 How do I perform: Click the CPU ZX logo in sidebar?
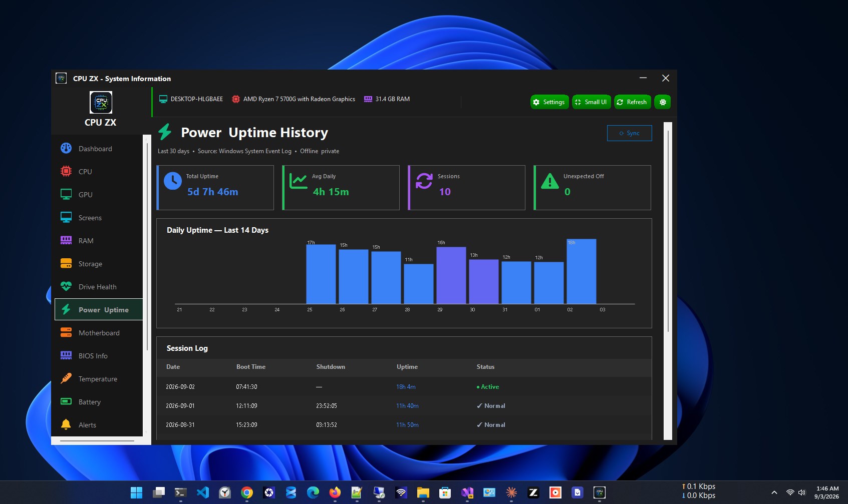(101, 103)
